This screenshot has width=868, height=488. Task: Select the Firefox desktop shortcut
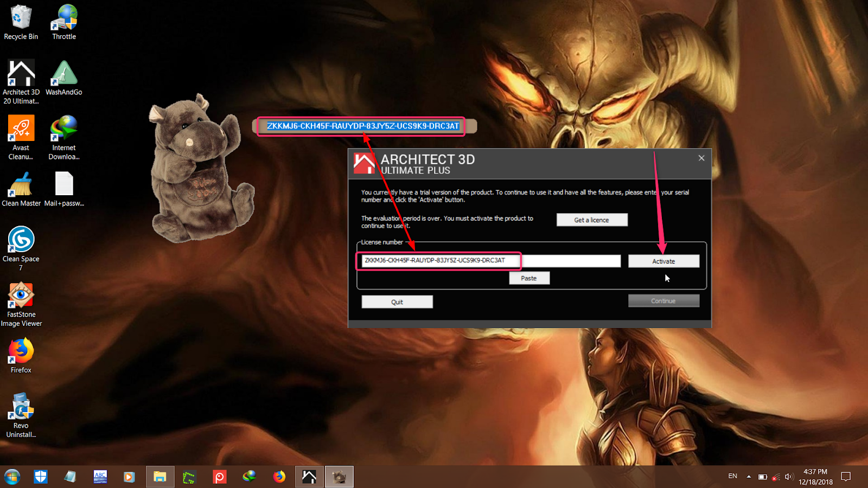point(21,356)
